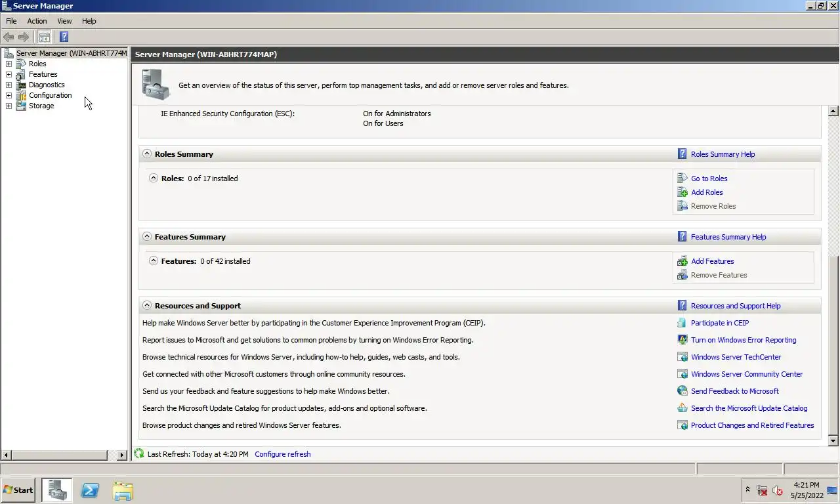
Task: Collapse the Features Summary section
Action: click(x=147, y=236)
